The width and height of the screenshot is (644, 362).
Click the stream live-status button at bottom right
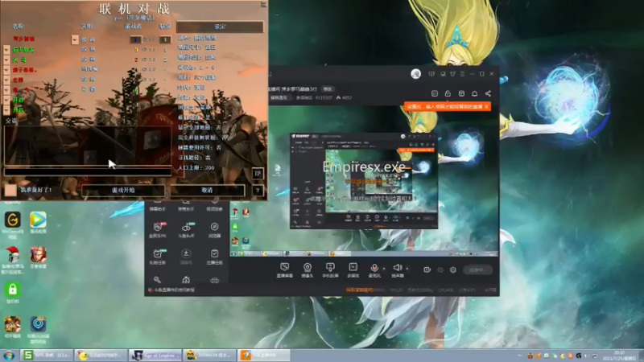click(x=477, y=269)
